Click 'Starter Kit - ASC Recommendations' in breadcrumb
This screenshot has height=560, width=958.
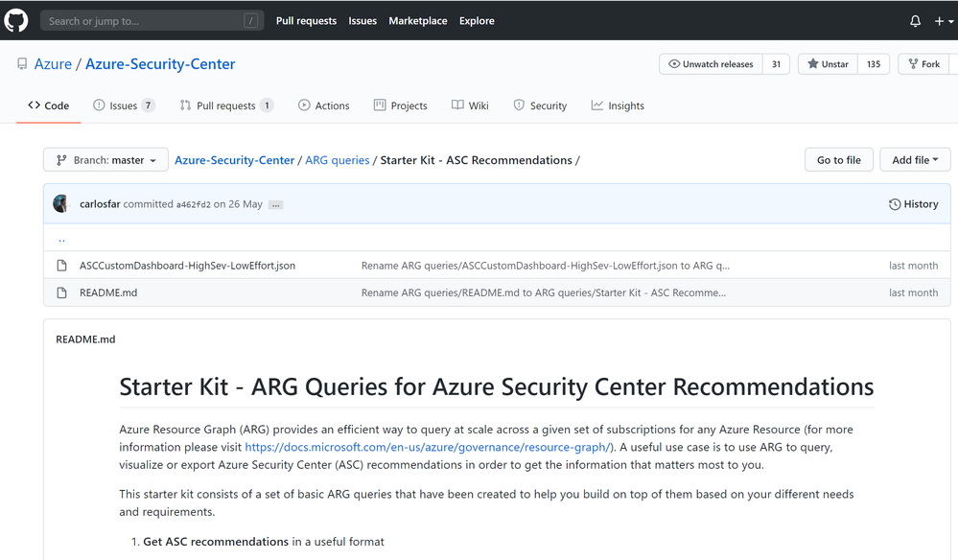coord(476,160)
